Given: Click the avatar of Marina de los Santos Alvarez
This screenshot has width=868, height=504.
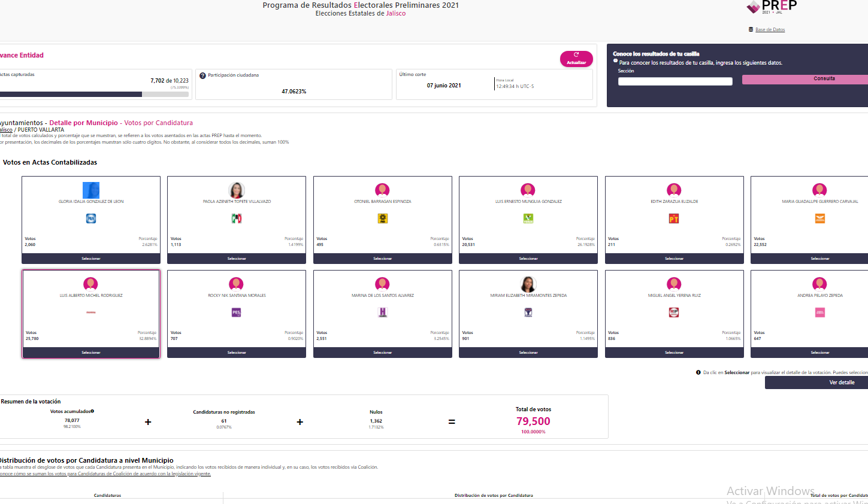Looking at the screenshot, I should click(x=382, y=284).
